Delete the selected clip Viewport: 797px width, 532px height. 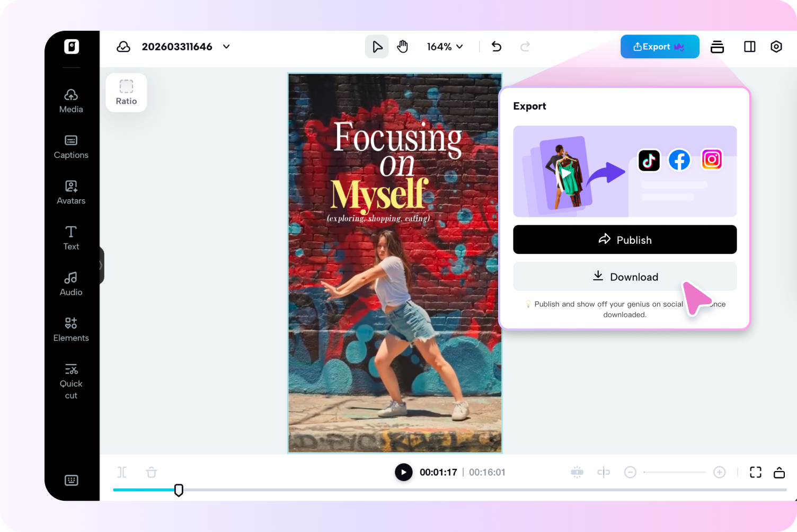[x=152, y=472]
